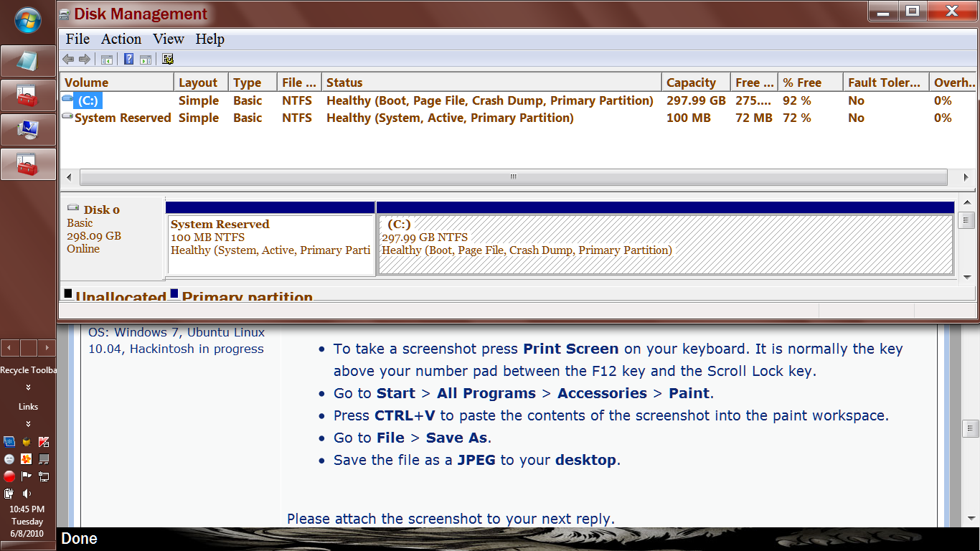
Task: Open the Action menu
Action: (121, 39)
